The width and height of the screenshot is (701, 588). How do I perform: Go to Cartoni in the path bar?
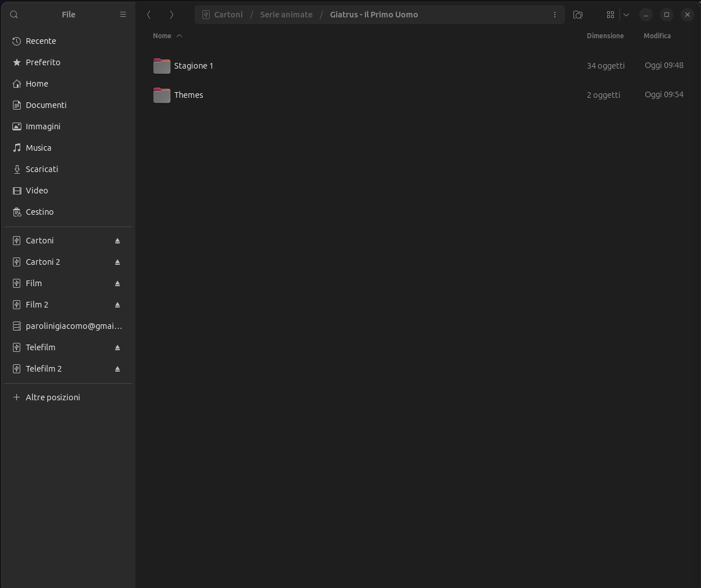tap(228, 15)
